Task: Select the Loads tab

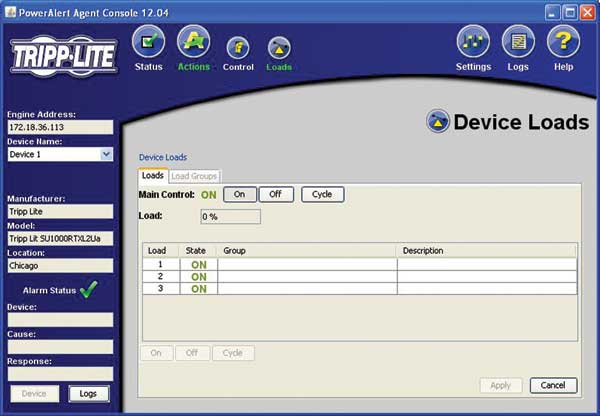Action: [x=153, y=175]
